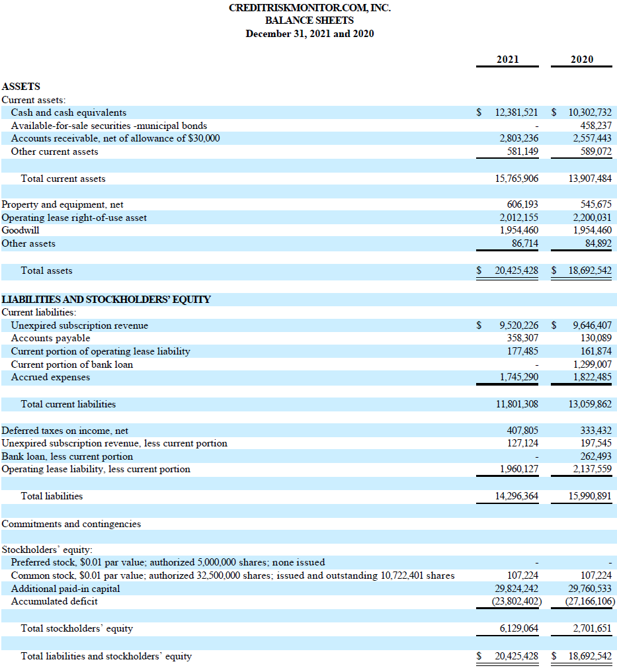617x672 pixels.
Task: Click the Operating lease right-of-use asset label
Action: pos(74,218)
